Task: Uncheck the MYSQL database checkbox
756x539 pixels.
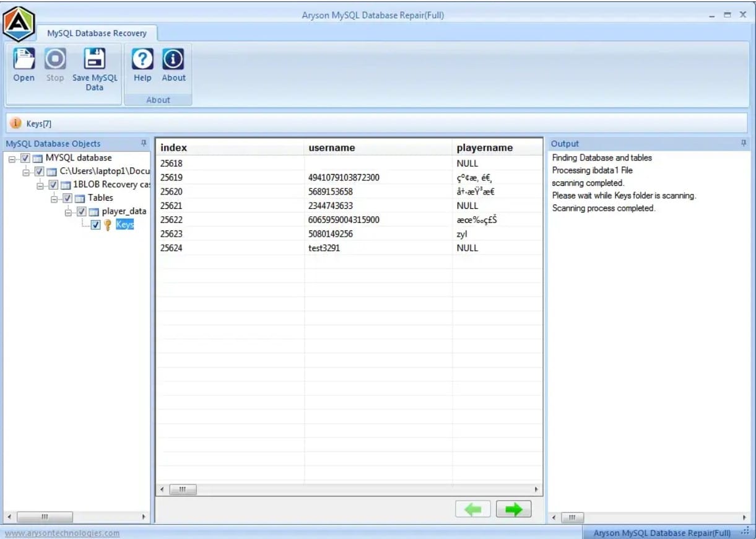Action: pos(25,158)
